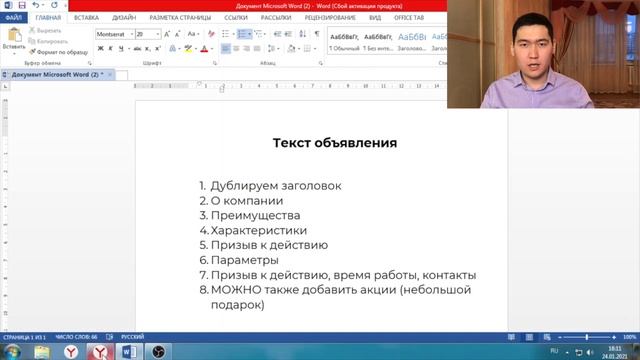Open the OFFICE TAB ribbon tab
Viewport: 640px width, 360px height.
(x=409, y=18)
